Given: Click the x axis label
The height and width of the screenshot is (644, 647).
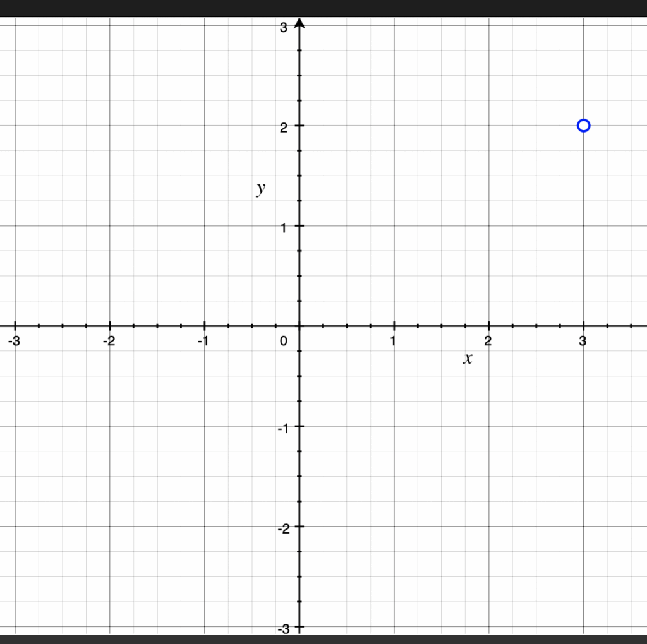Looking at the screenshot, I should [x=468, y=359].
